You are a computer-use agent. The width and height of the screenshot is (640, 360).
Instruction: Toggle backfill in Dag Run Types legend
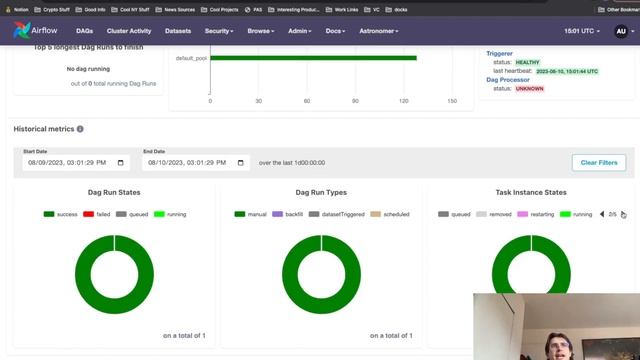(x=287, y=214)
